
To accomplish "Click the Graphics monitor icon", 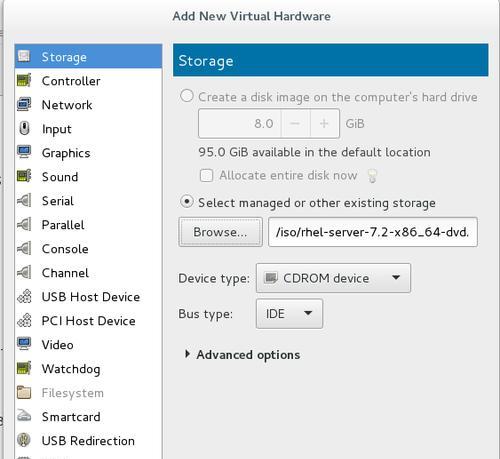I will (x=24, y=153).
